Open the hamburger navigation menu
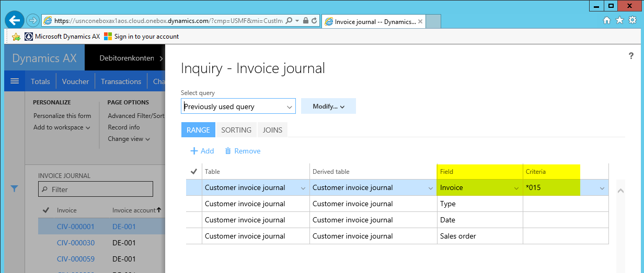This screenshot has width=644, height=273. pyautogui.click(x=15, y=81)
